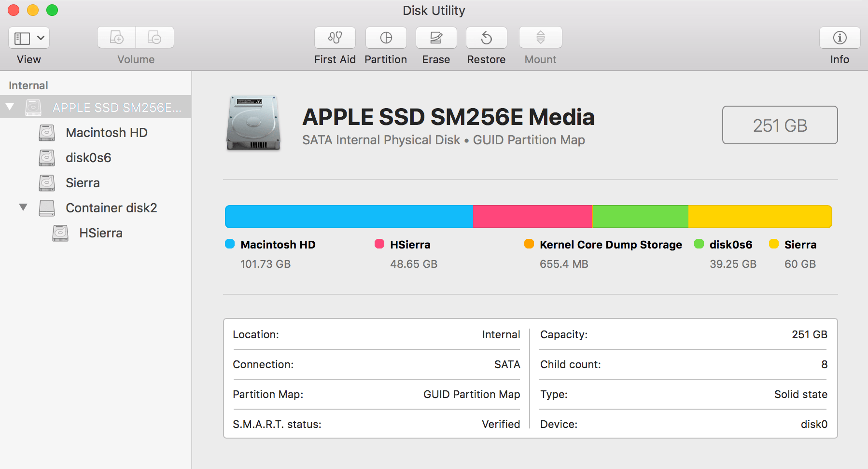Viewport: 868px width, 469px height.
Task: Open the Partition tool
Action: coord(386,38)
